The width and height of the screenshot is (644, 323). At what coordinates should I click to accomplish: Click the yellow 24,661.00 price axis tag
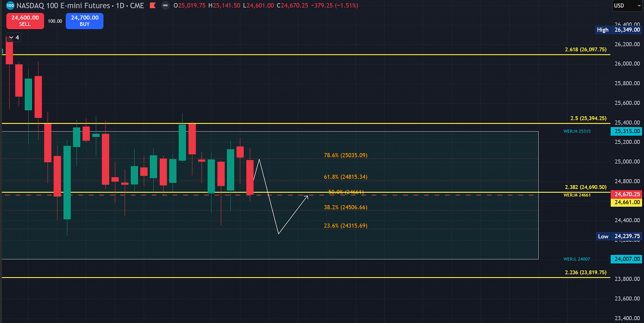click(x=626, y=202)
